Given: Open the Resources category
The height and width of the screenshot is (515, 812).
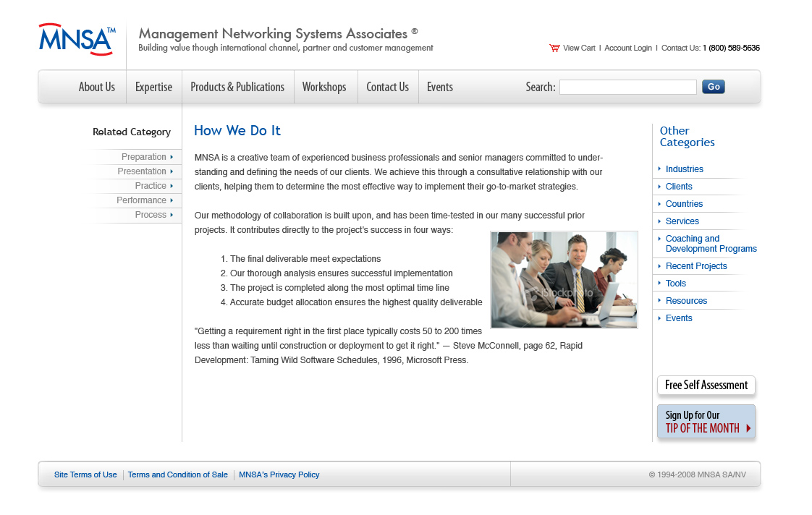Looking at the screenshot, I should [686, 301].
